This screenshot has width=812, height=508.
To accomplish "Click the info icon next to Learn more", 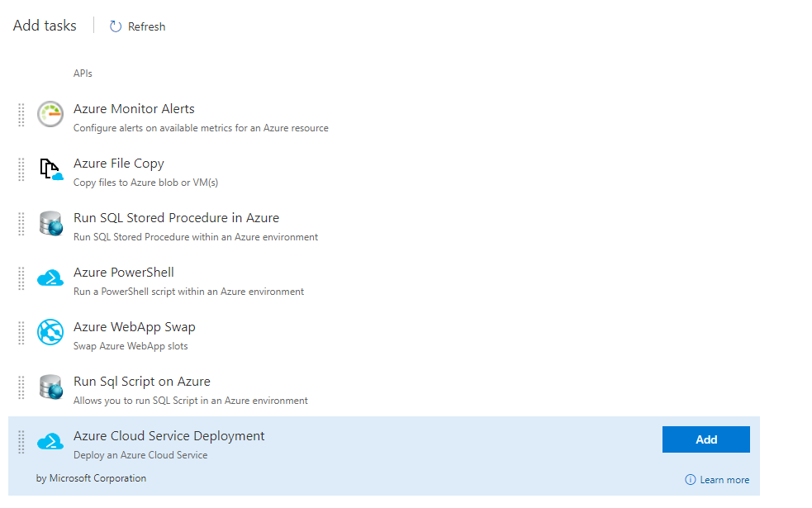I will [x=690, y=479].
